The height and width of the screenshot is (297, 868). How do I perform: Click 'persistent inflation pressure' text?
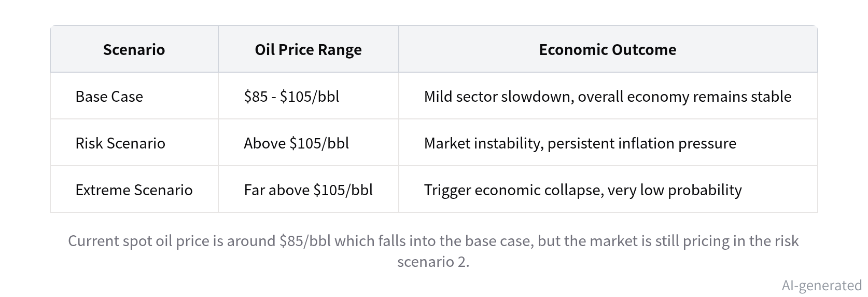coord(642,143)
